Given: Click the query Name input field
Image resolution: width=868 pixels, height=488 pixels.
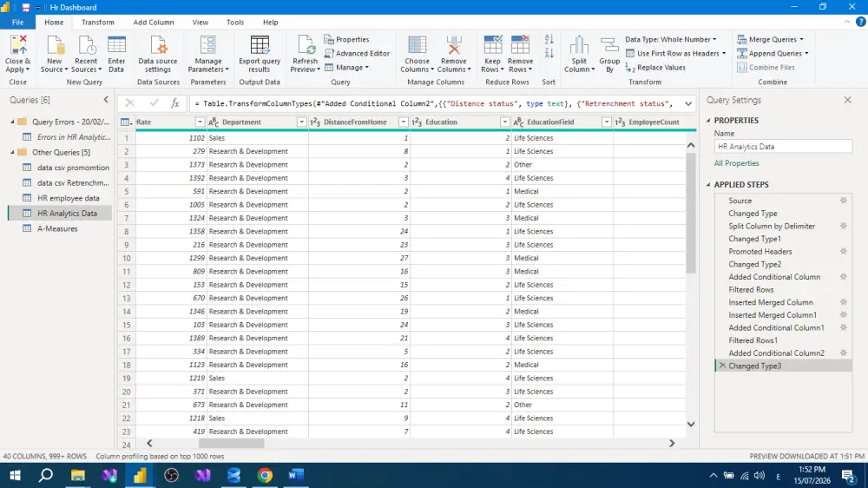Looking at the screenshot, I should click(783, 147).
